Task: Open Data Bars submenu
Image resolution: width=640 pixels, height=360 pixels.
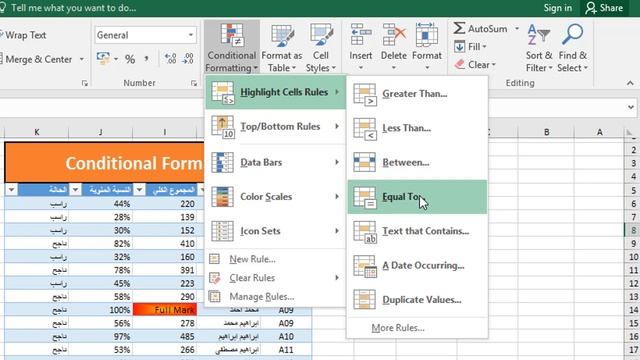Action: (x=276, y=162)
